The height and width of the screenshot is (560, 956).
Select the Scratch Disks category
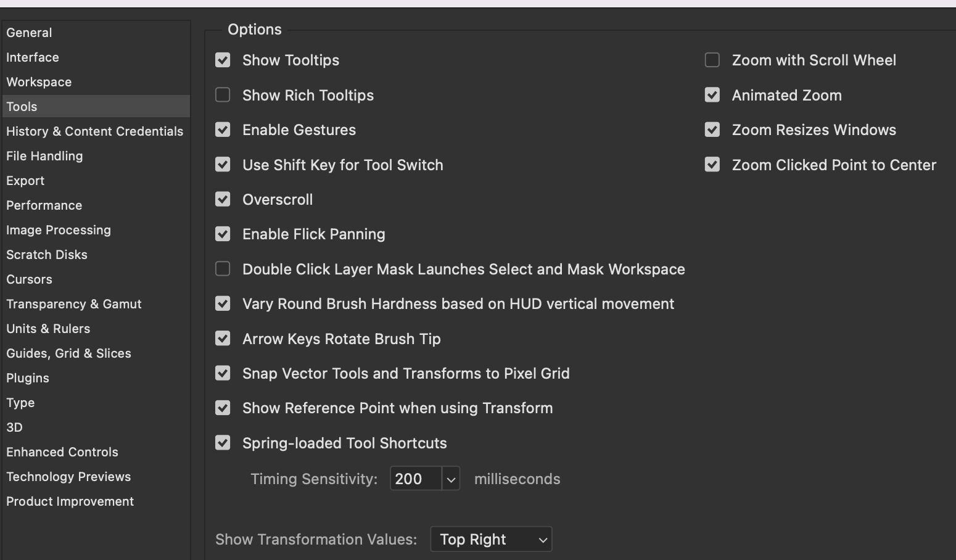pos(47,254)
